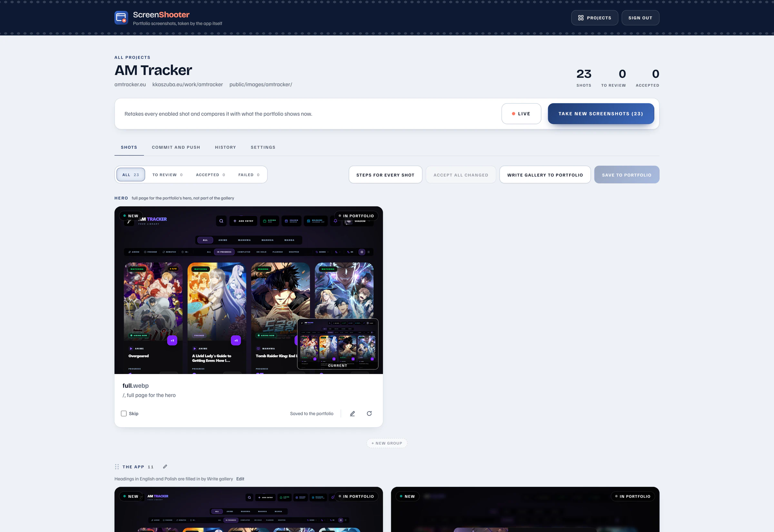Take new screenshots (23)
Screen dimensions: 774x532
(601, 114)
